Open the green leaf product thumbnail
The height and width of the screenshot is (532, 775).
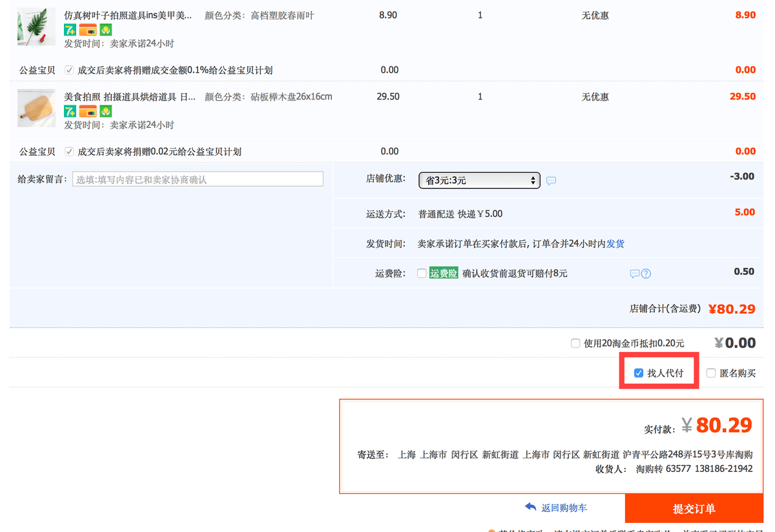pyautogui.click(x=36, y=26)
